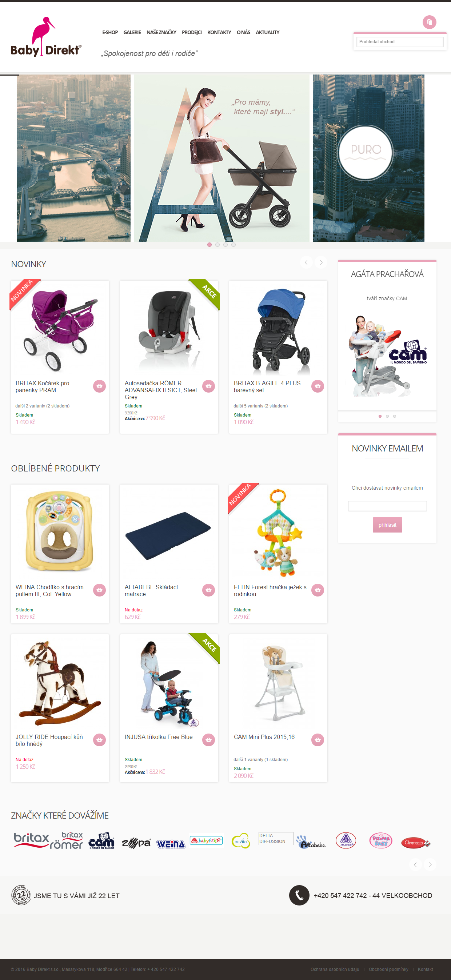Image resolution: width=451 pixels, height=980 pixels.
Task: Show previous Novinky products with the left arrow
Action: 306,262
